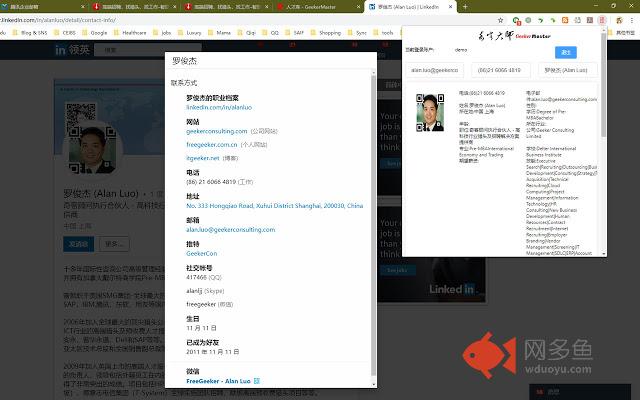Switch to the first browser tab
Image resolution: width=640 pixels, height=400 pixels.
[x=43, y=7]
